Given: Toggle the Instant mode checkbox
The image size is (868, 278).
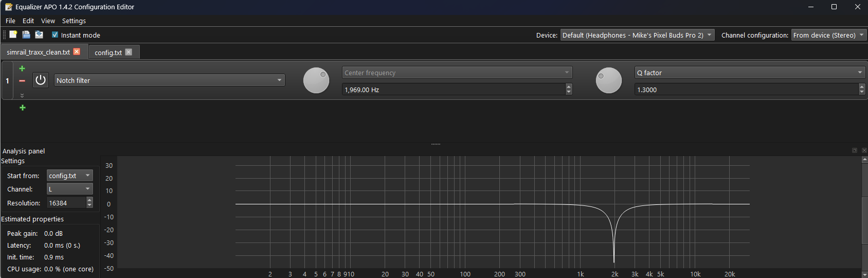Looking at the screenshot, I should point(55,35).
